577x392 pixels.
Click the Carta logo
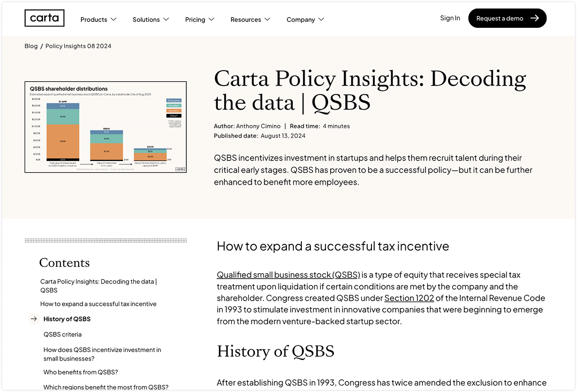(44, 18)
